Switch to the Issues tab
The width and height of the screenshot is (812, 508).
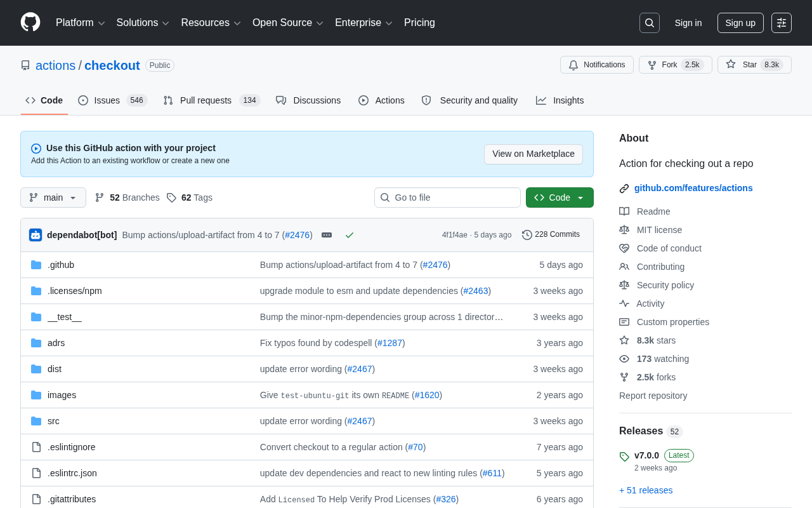click(x=112, y=100)
